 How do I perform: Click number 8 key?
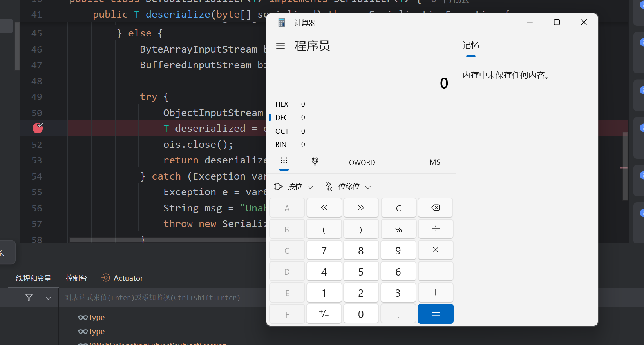[361, 250]
